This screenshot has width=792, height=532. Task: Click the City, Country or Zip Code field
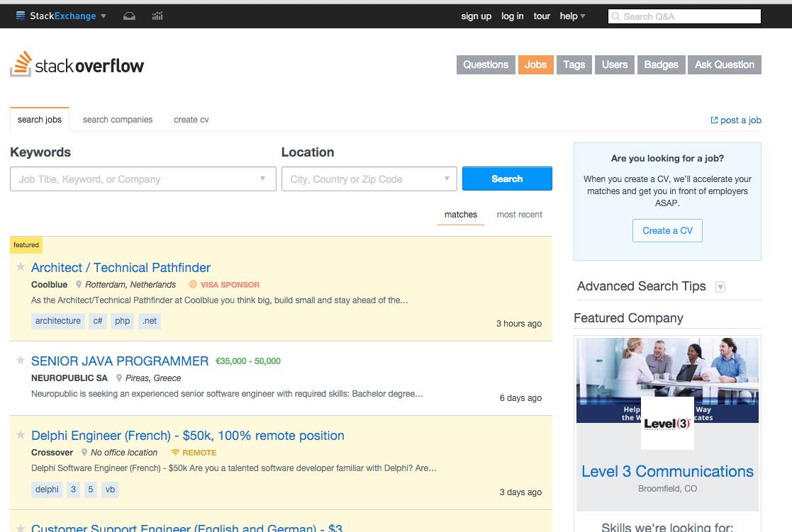(x=369, y=179)
